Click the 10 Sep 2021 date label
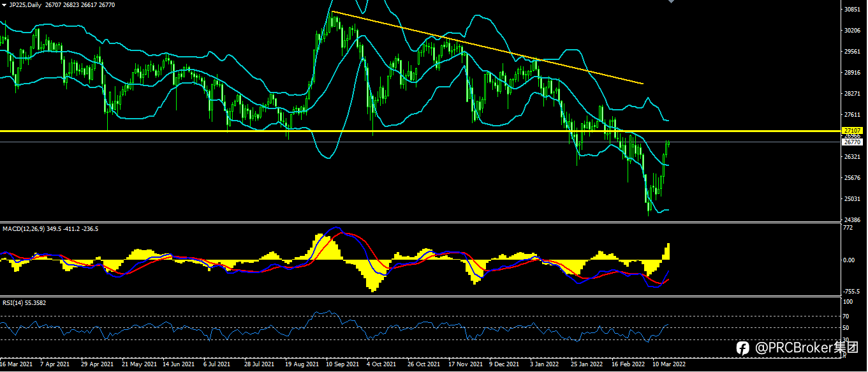This screenshot has width=868, height=372. [x=342, y=364]
